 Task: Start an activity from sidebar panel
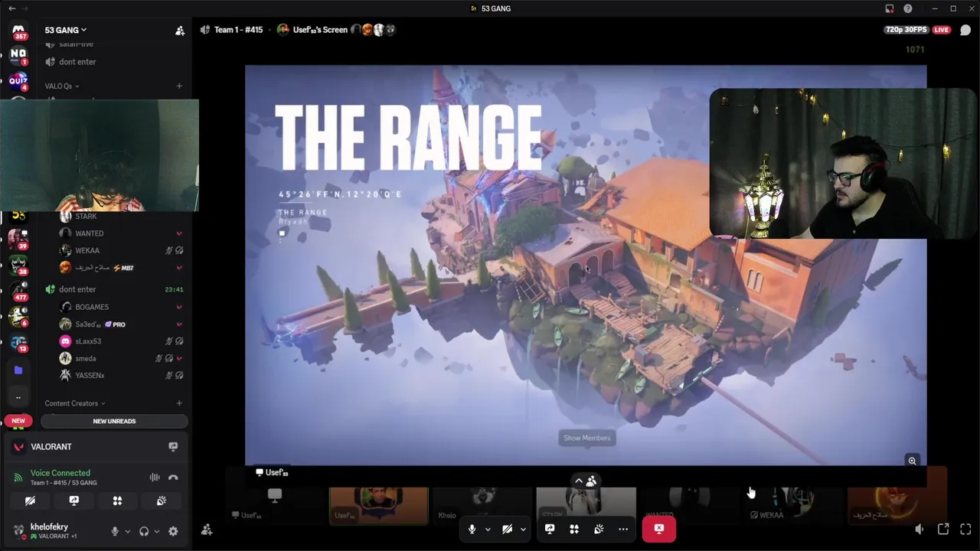coord(117,500)
